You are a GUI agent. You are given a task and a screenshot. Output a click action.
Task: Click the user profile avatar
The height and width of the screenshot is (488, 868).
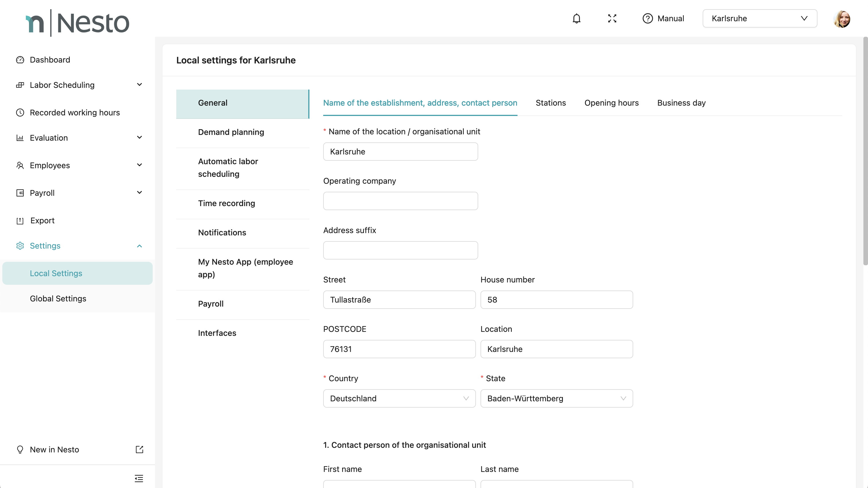click(x=841, y=19)
